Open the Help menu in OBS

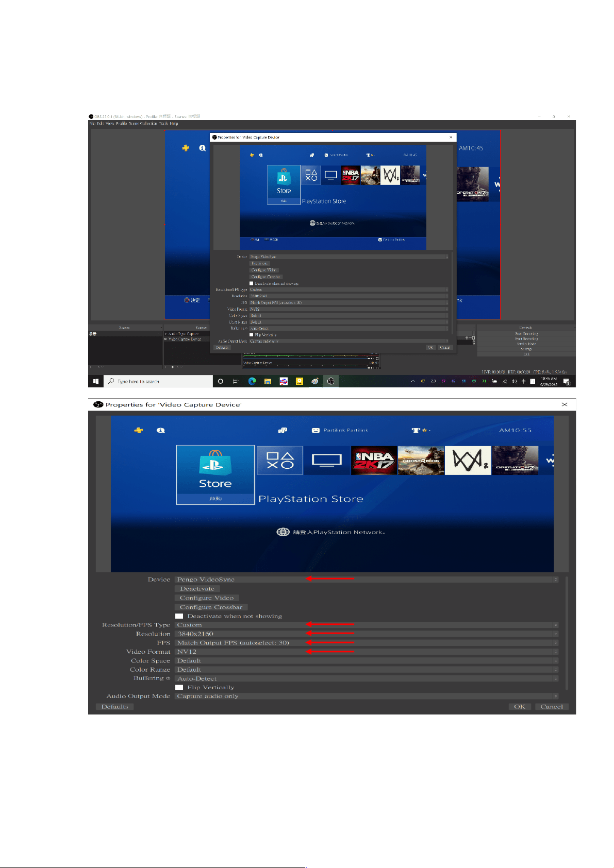click(174, 124)
